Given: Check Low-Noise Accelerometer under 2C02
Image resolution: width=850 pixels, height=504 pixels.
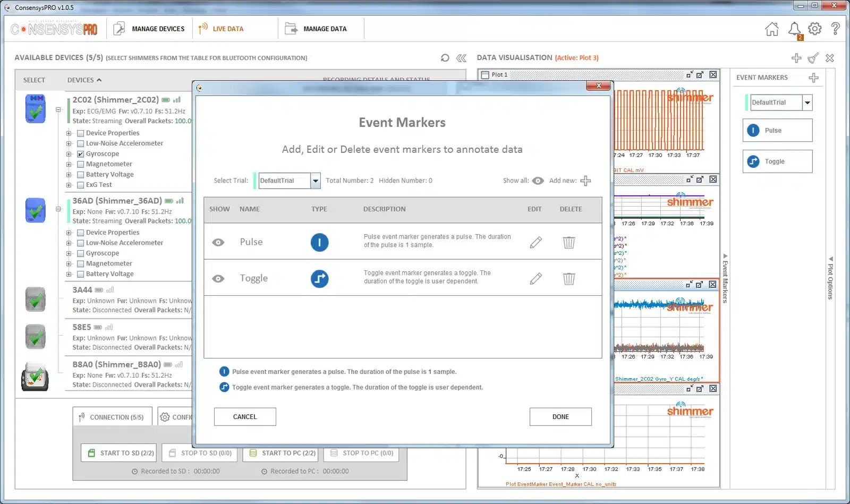Looking at the screenshot, I should 81,143.
